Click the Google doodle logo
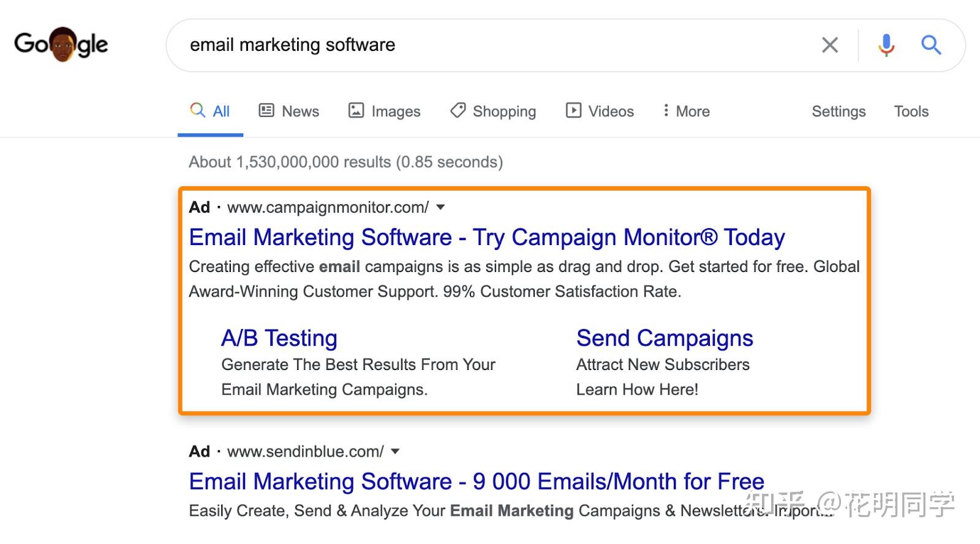 coord(61,44)
